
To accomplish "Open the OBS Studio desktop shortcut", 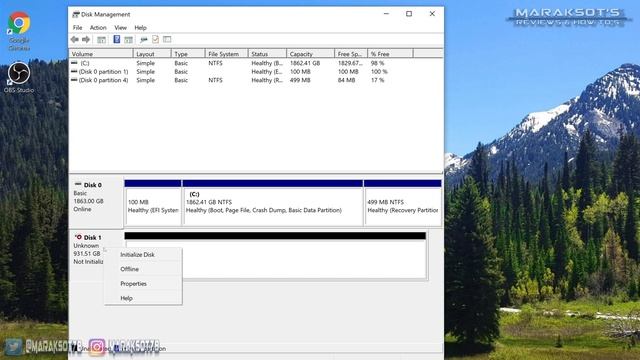I will tap(19, 77).
